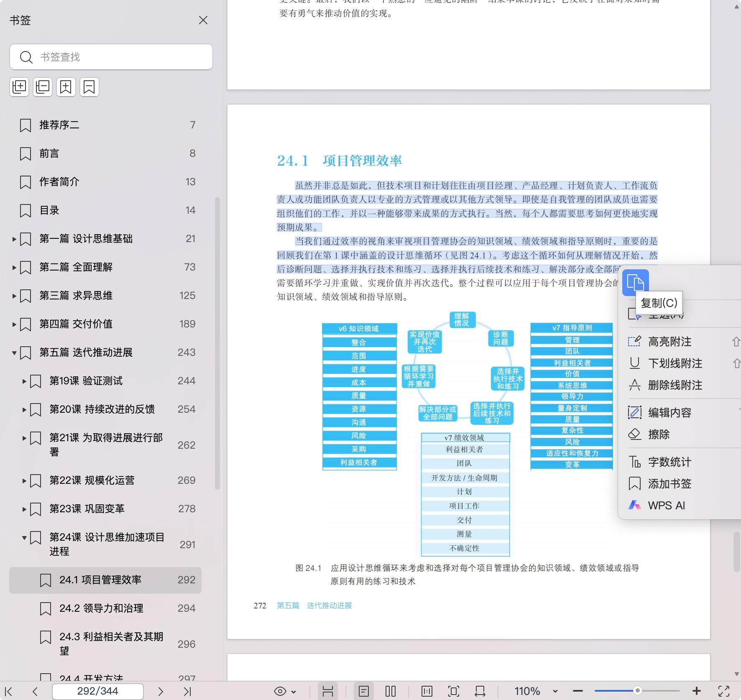The height and width of the screenshot is (700, 741).
Task: Click the zoom in plus button
Action: 697,692
